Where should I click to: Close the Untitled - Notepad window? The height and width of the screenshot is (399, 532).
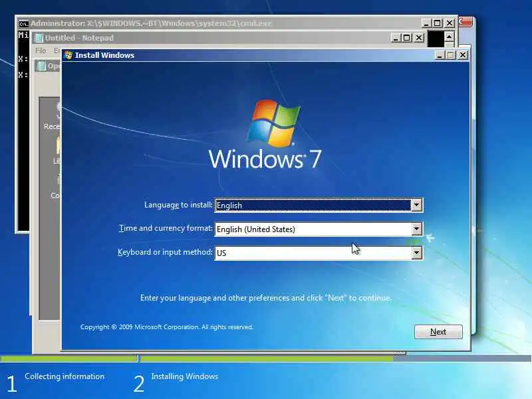pyautogui.click(x=419, y=38)
